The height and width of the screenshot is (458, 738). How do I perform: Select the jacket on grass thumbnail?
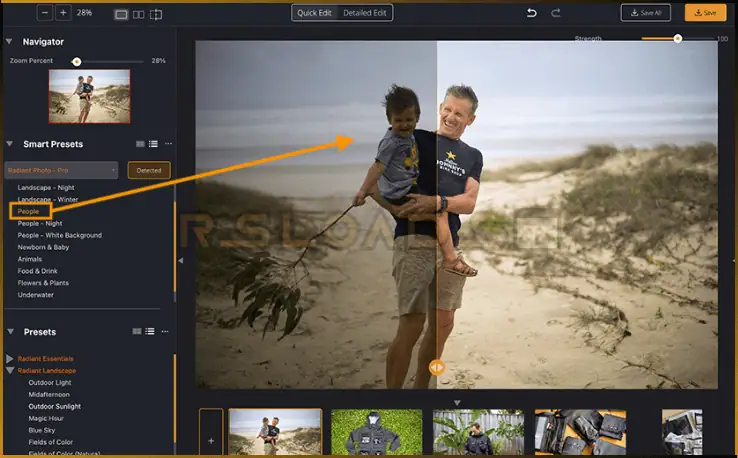pos(377,432)
